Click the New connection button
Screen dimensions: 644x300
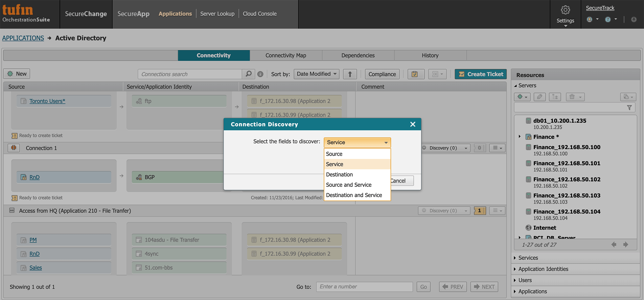pos(17,74)
